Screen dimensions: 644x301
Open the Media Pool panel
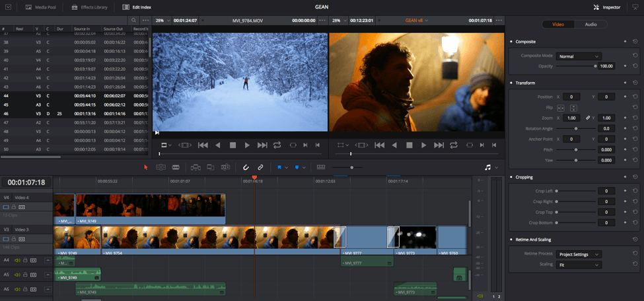[x=41, y=7]
